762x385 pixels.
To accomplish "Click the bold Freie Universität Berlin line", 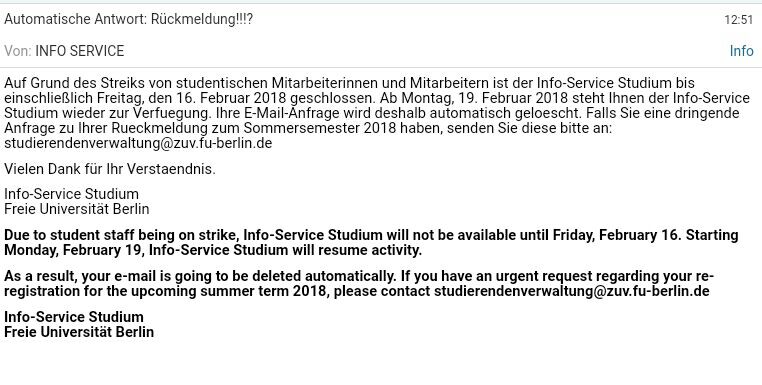I will point(79,332).
